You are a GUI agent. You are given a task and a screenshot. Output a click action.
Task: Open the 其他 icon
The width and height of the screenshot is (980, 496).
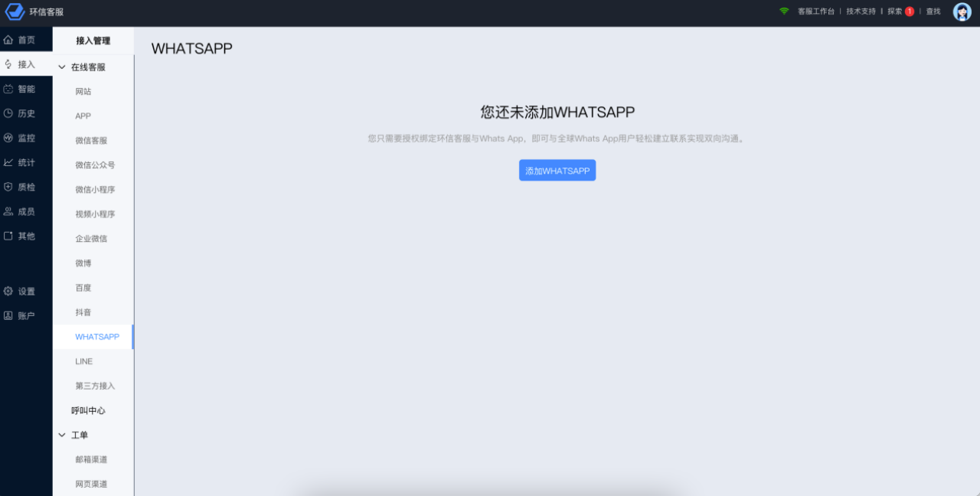click(x=8, y=236)
